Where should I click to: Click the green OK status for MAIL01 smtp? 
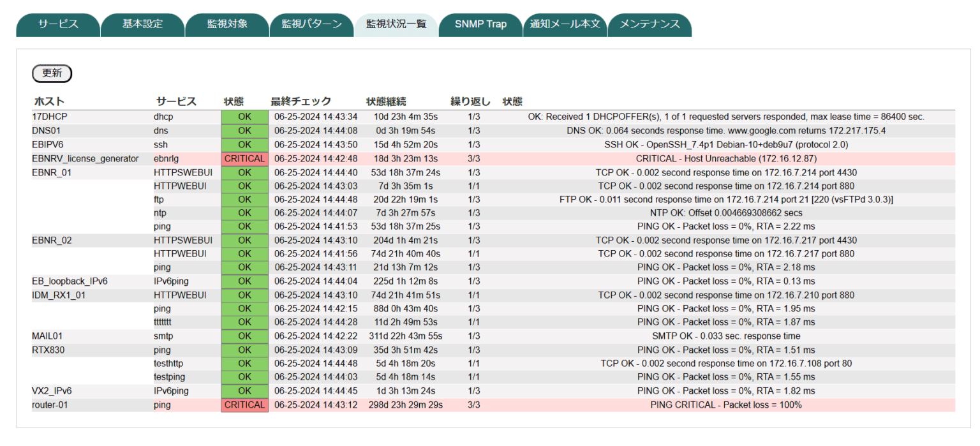[x=244, y=336]
